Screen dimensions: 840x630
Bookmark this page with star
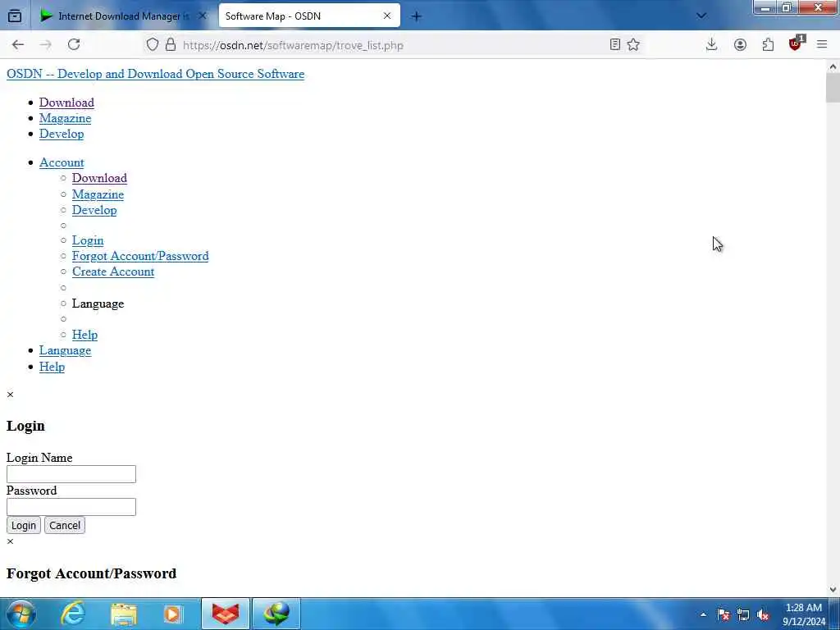[633, 45]
